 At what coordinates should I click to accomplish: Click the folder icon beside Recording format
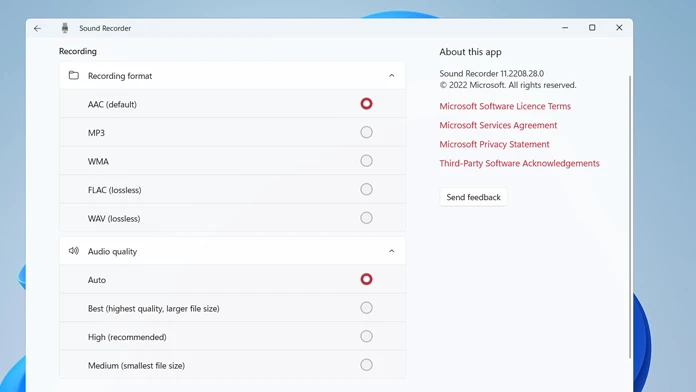74,75
